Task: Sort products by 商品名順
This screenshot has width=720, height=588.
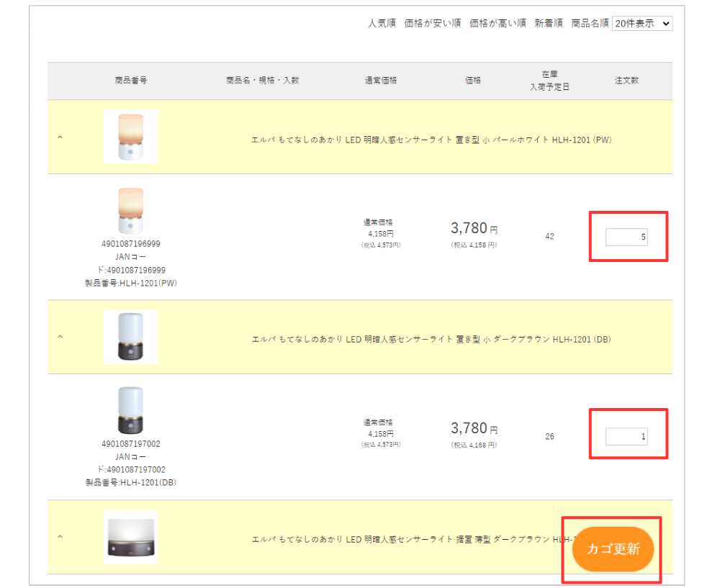Action: click(x=590, y=23)
